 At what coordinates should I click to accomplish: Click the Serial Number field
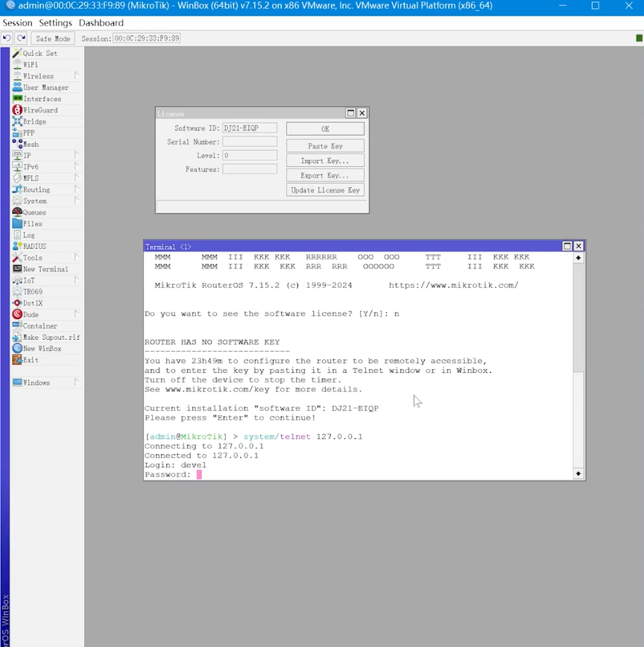tap(250, 142)
